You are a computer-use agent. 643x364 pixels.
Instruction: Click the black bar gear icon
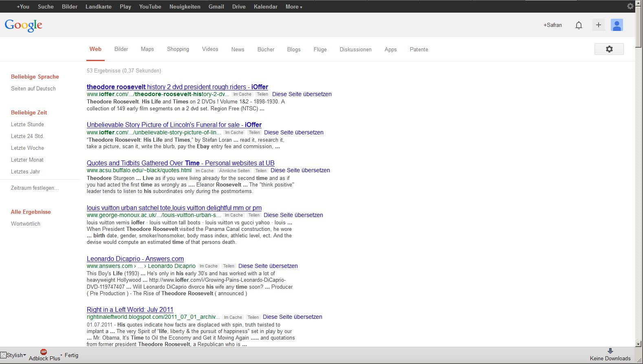click(x=630, y=6)
